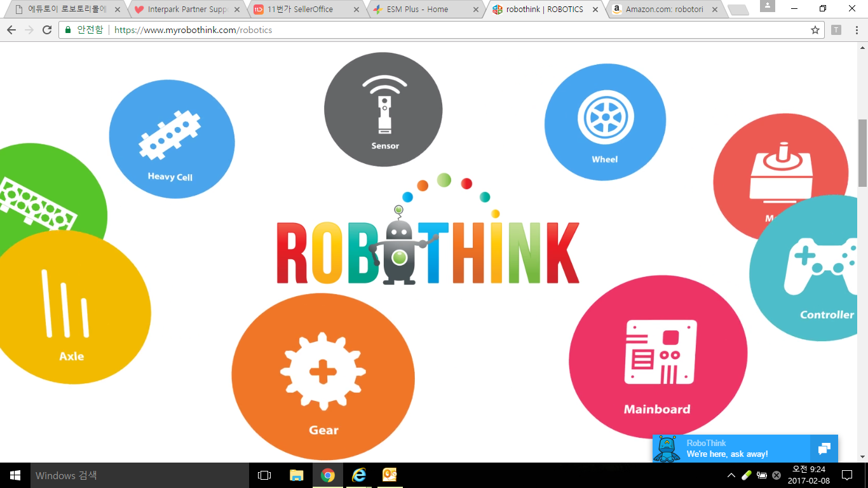The height and width of the screenshot is (488, 868).
Task: Open the Sensor category circle
Action: coord(383,108)
